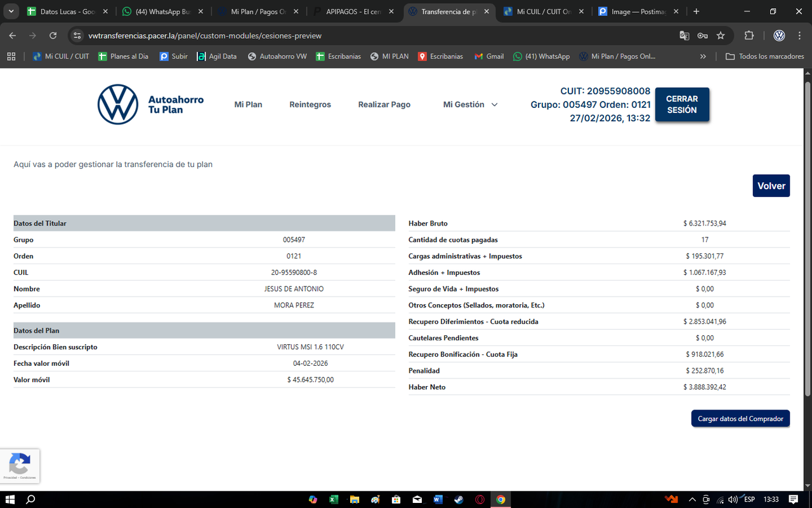Viewport: 812px width, 508px height.
Task: Click the reCAPTCHA badge
Action: tap(20, 465)
